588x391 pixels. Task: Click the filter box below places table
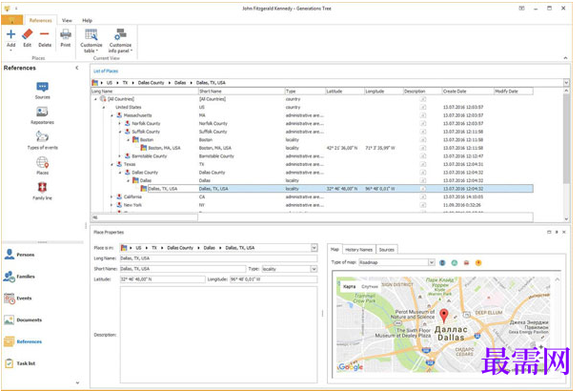(145, 217)
